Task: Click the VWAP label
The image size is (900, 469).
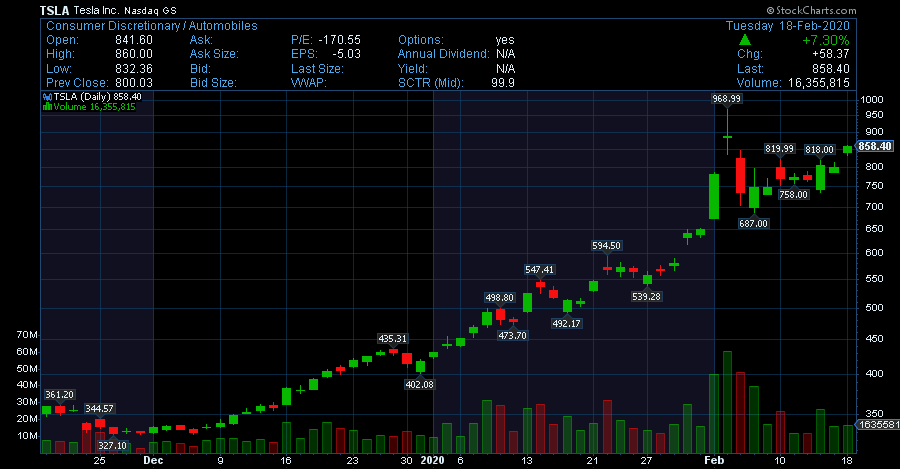Action: [309, 83]
